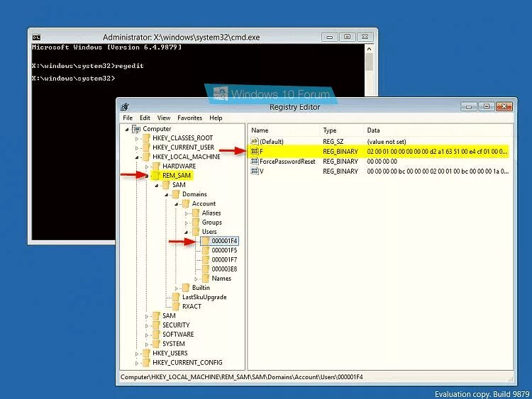This screenshot has height=399, width=532.
Task: Click the Names folder icon
Action: tap(206, 279)
